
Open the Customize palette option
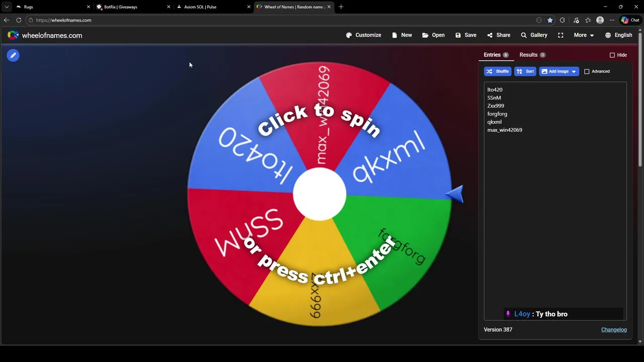coord(363,35)
